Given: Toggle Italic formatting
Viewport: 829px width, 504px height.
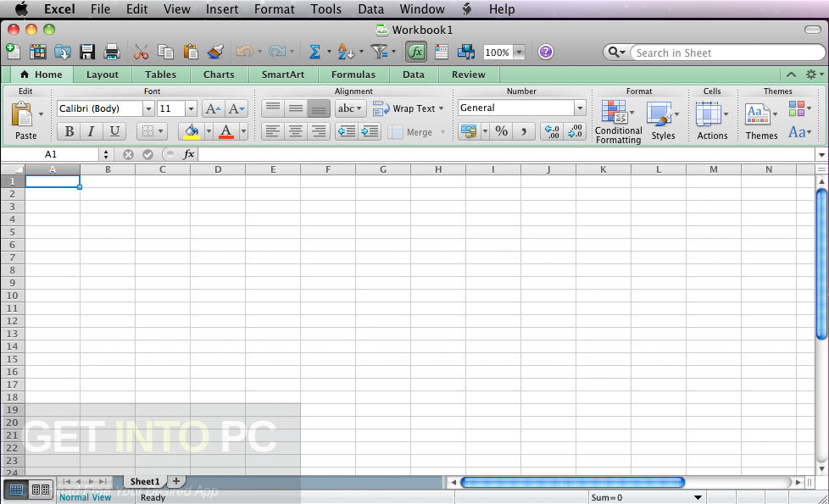Looking at the screenshot, I should tap(92, 131).
